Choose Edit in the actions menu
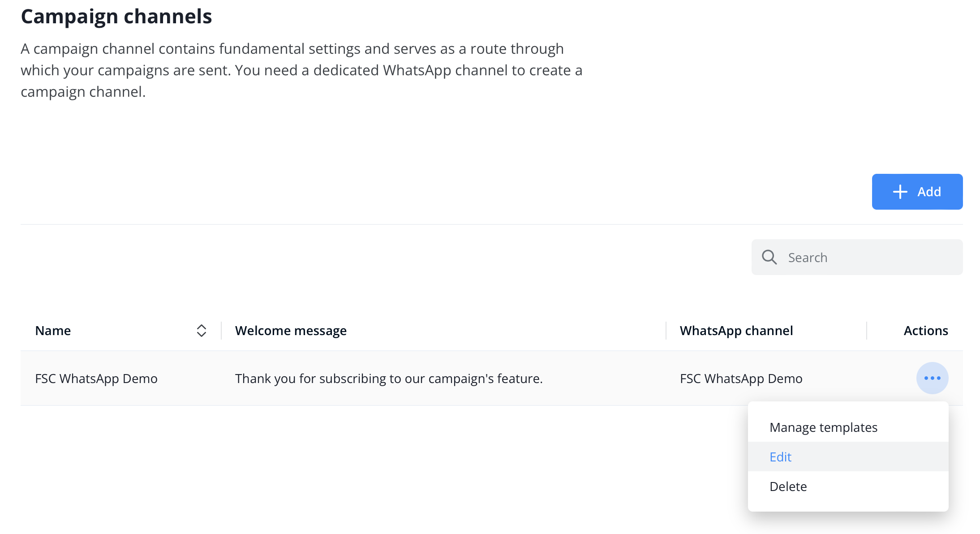This screenshot has width=980, height=534. click(x=780, y=457)
